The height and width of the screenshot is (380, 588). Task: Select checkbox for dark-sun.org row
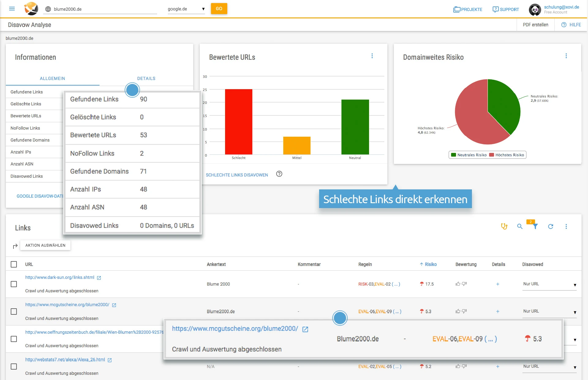click(x=14, y=284)
